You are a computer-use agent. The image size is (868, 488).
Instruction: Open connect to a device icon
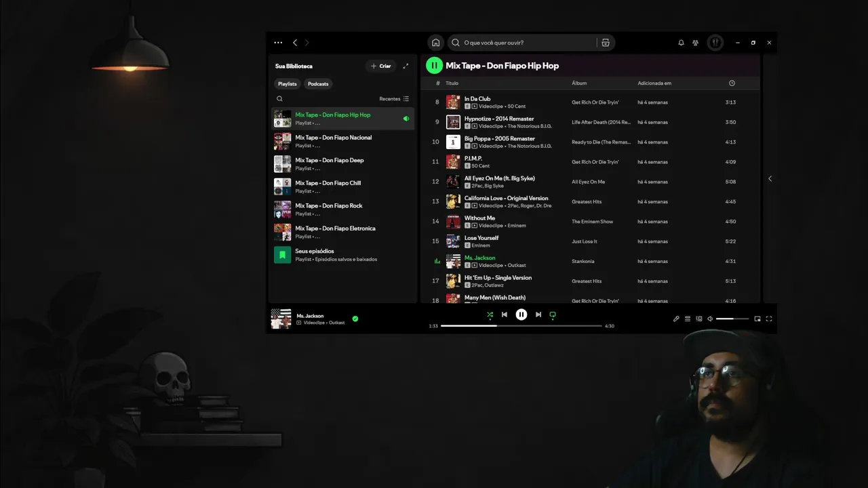coord(699,319)
